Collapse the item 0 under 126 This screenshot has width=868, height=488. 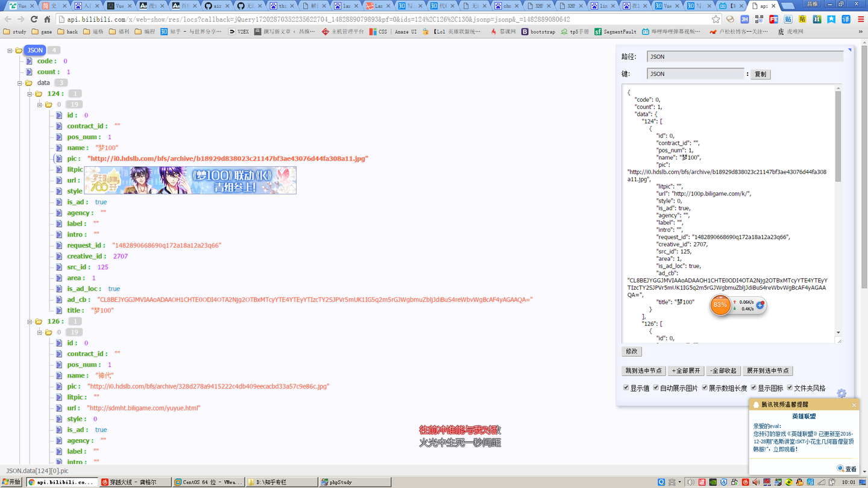pyautogui.click(x=40, y=333)
